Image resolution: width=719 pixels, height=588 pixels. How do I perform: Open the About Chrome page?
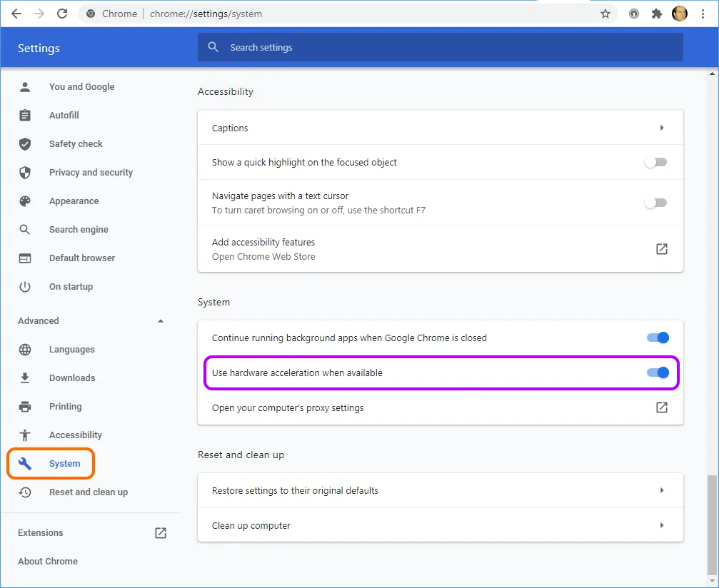pos(48,562)
